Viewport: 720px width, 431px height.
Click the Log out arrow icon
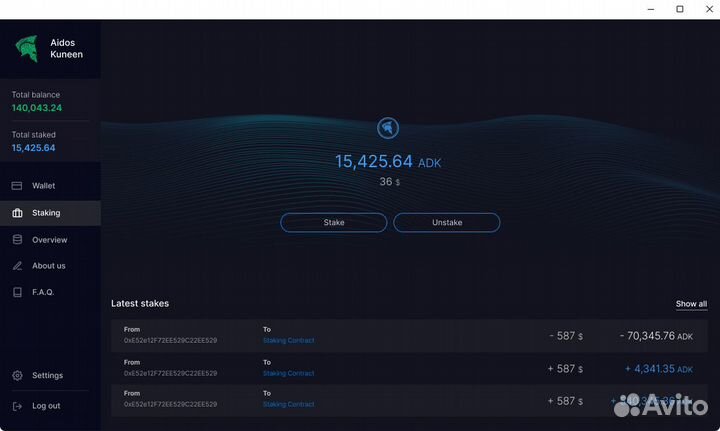click(x=17, y=406)
